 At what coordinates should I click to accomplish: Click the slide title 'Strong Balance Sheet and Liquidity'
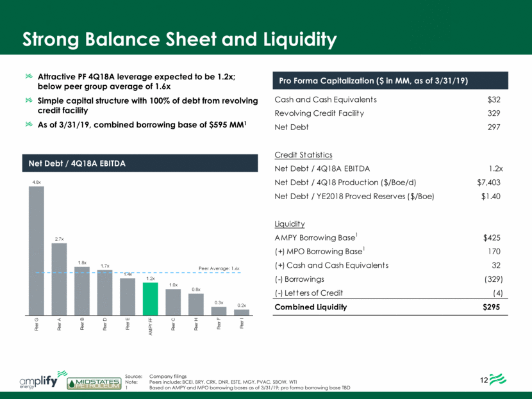180,40
